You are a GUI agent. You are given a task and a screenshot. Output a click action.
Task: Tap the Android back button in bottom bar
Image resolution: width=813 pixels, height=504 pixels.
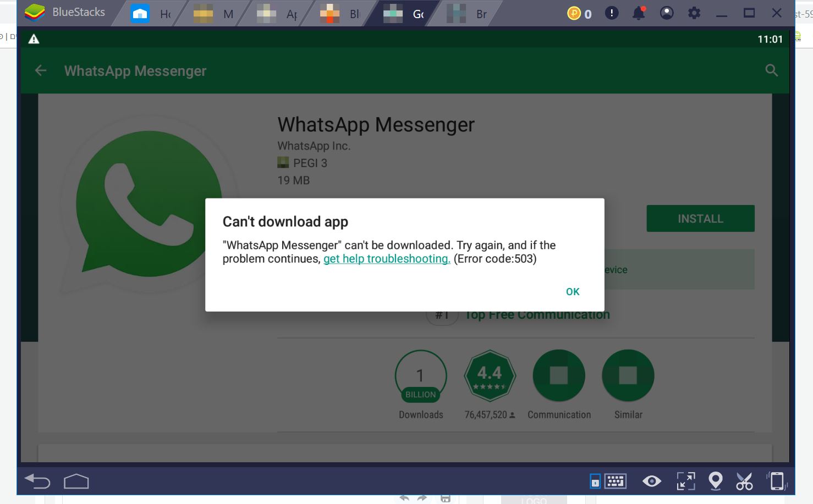(x=37, y=481)
